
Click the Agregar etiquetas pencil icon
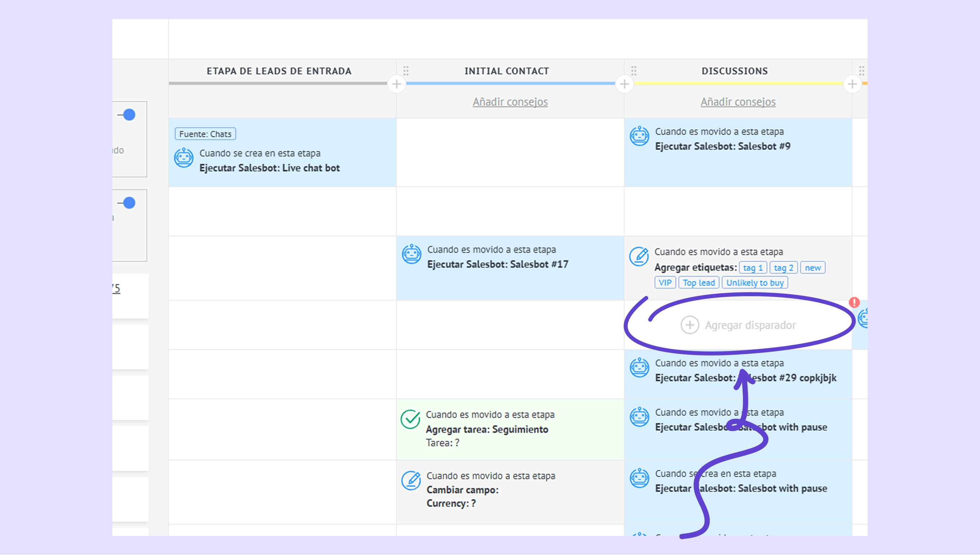click(639, 256)
